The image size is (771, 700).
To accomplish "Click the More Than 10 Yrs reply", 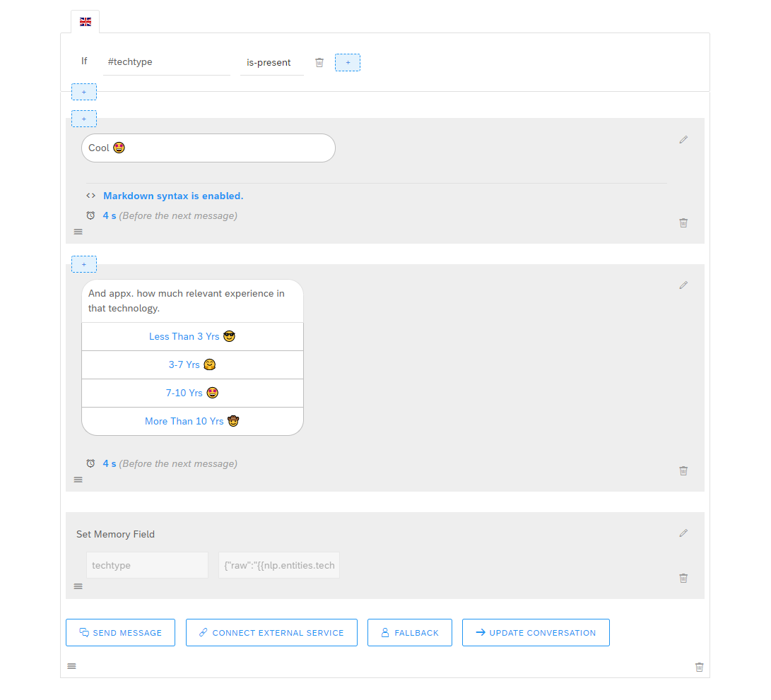I will pos(192,422).
